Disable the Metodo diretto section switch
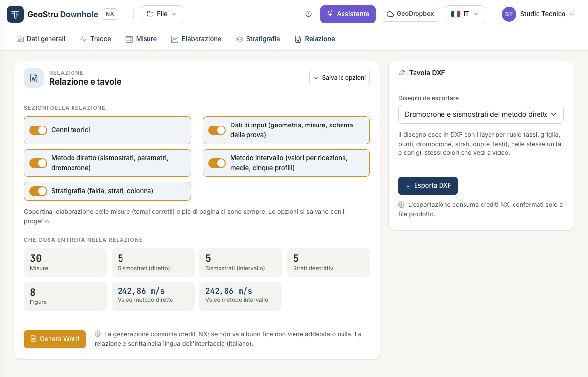 (38, 163)
